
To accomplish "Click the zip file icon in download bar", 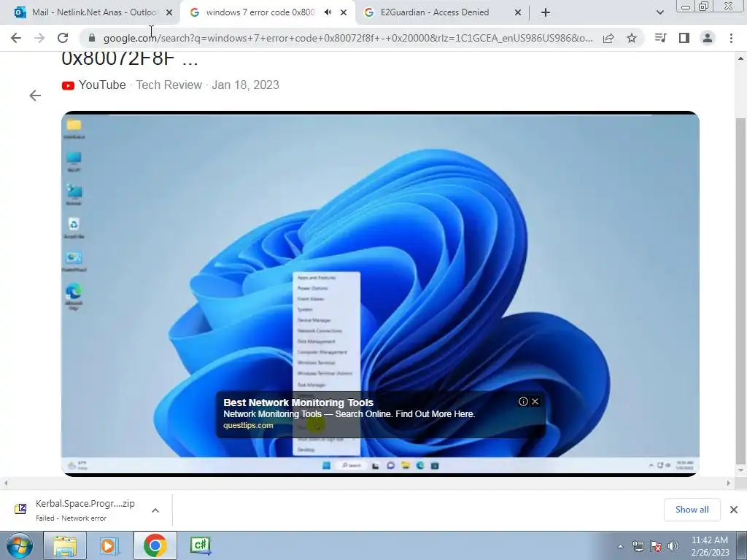I will (20, 509).
